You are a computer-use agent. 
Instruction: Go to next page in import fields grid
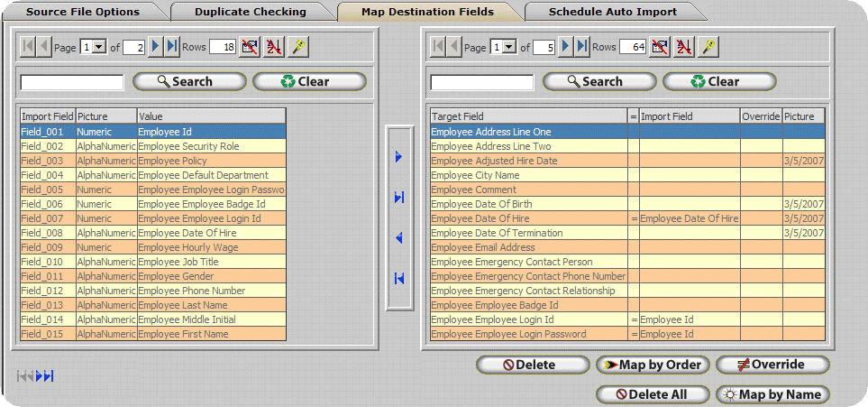pyautogui.click(x=155, y=47)
